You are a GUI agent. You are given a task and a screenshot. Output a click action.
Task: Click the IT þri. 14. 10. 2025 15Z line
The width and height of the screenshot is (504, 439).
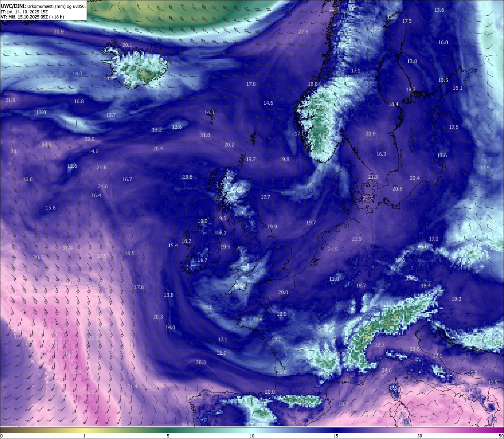click(24, 12)
